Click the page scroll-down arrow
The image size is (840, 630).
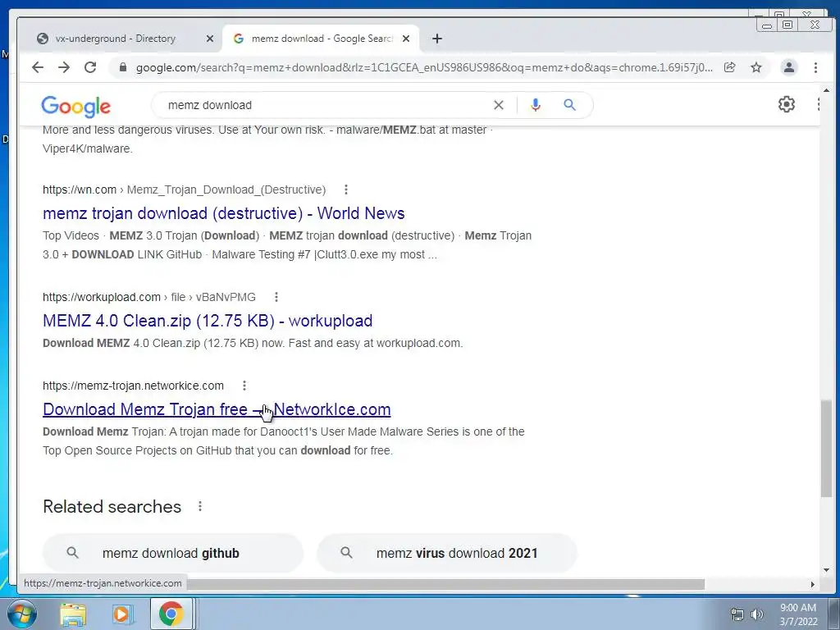[825, 570]
